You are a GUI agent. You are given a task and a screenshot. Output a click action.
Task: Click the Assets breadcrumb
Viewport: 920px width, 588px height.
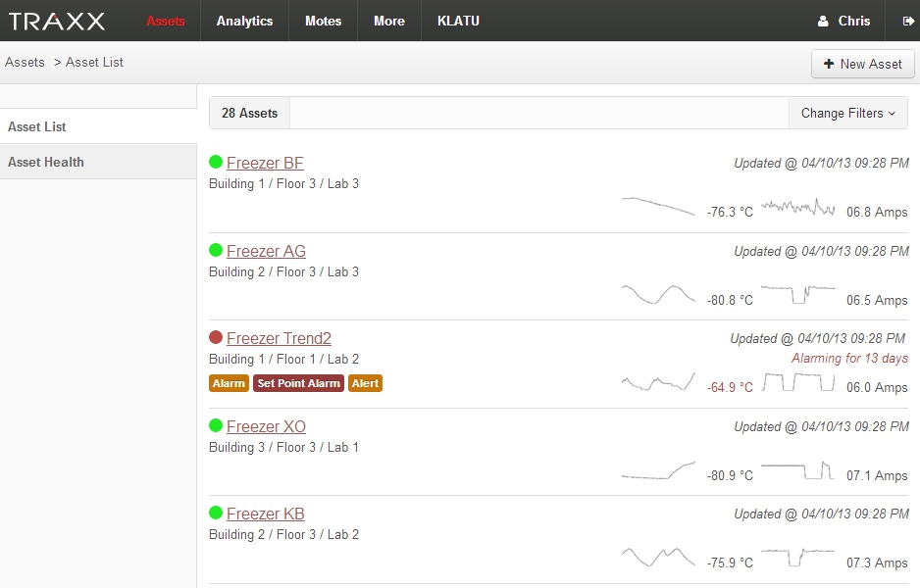pyautogui.click(x=25, y=62)
